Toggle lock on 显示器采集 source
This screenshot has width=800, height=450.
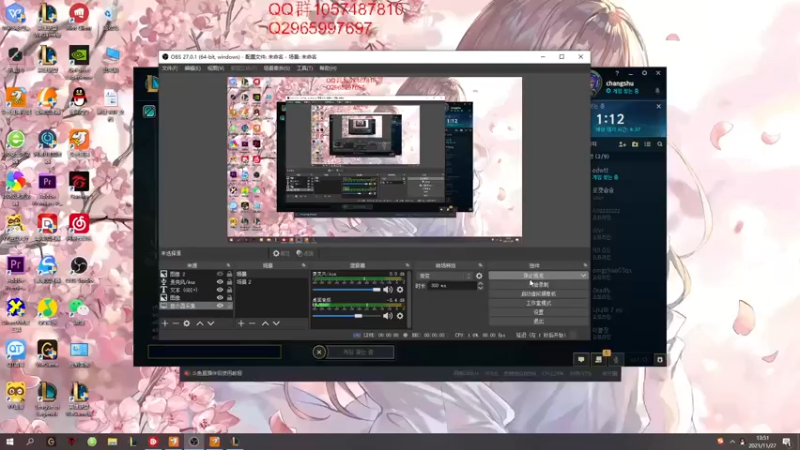point(229,306)
